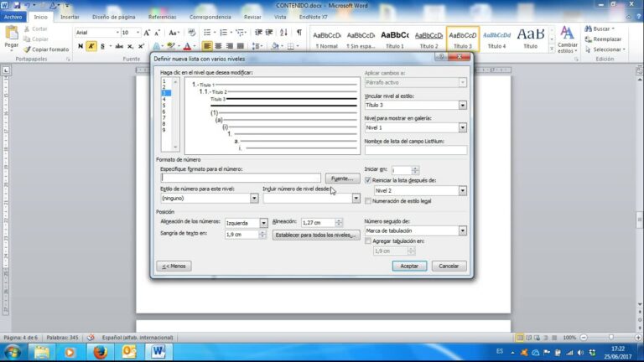Click Establecer para todos los niveles button
Viewport: 644px width, 362px height.
tap(316, 235)
